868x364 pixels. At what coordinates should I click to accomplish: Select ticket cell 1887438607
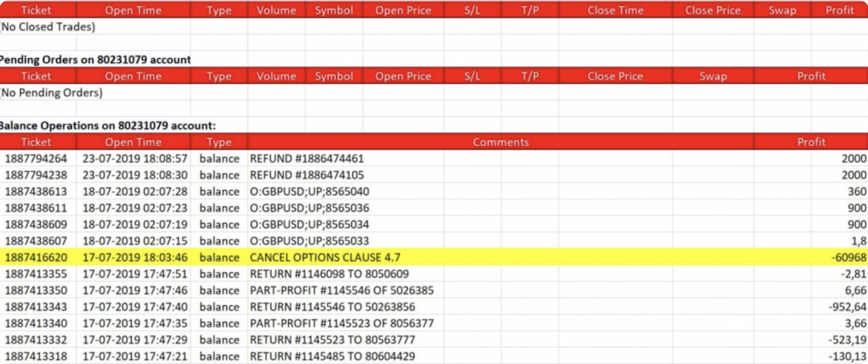(36, 241)
